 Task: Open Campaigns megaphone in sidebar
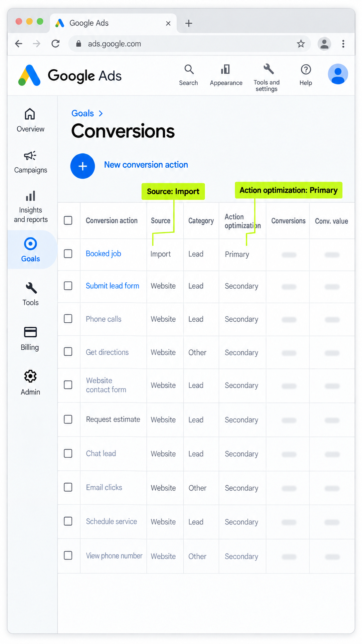[x=30, y=162]
